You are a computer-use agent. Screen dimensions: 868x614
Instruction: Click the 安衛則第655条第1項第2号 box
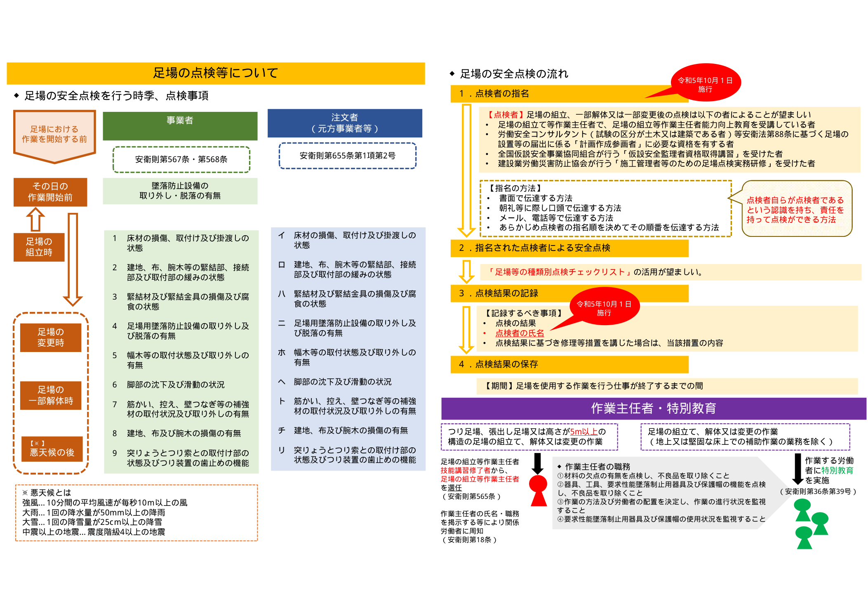[348, 156]
